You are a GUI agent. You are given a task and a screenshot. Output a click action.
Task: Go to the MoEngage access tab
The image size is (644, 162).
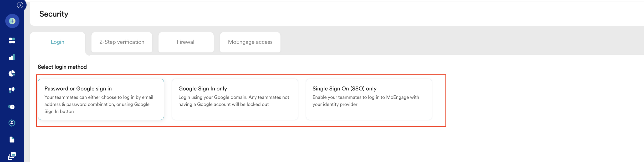(x=250, y=42)
